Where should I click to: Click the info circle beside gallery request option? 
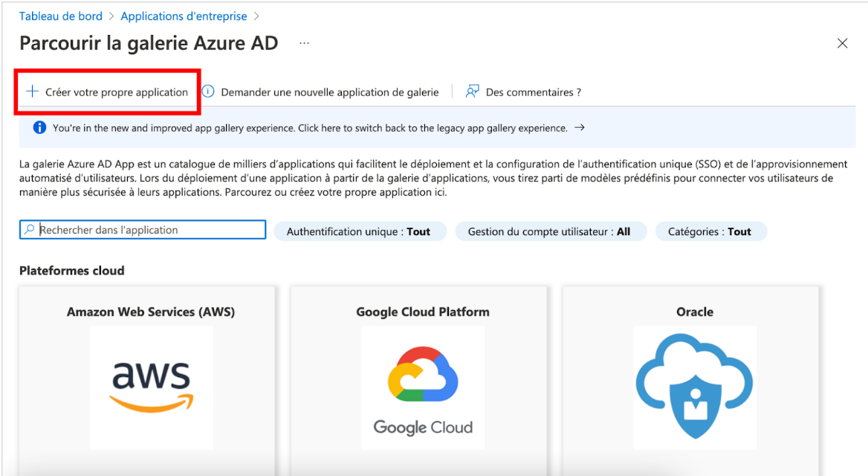point(207,91)
